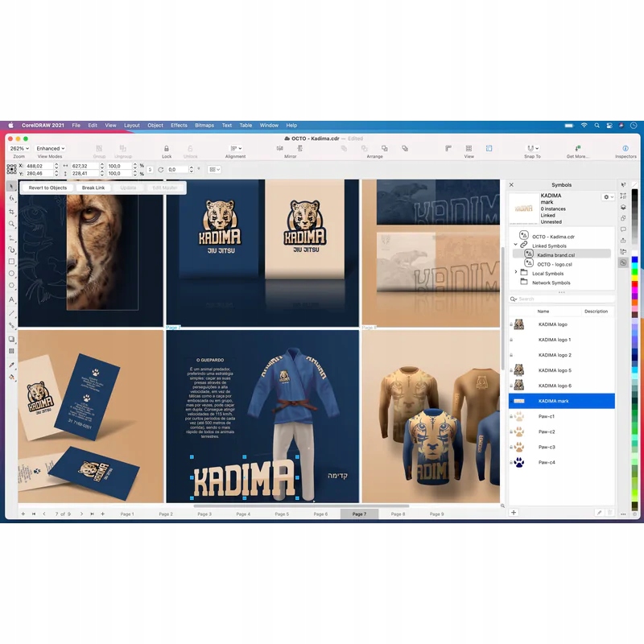This screenshot has width=644, height=644.
Task: Select the Shape edit tool
Action: click(x=11, y=198)
